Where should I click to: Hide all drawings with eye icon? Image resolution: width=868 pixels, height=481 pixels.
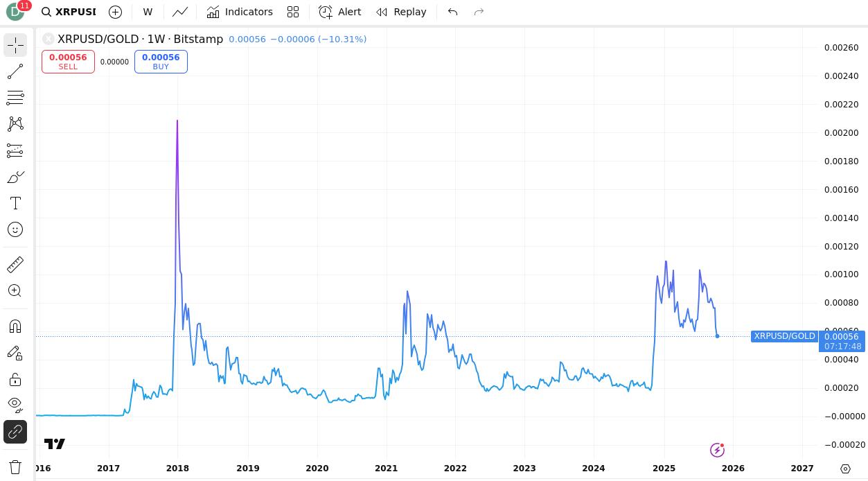point(15,404)
